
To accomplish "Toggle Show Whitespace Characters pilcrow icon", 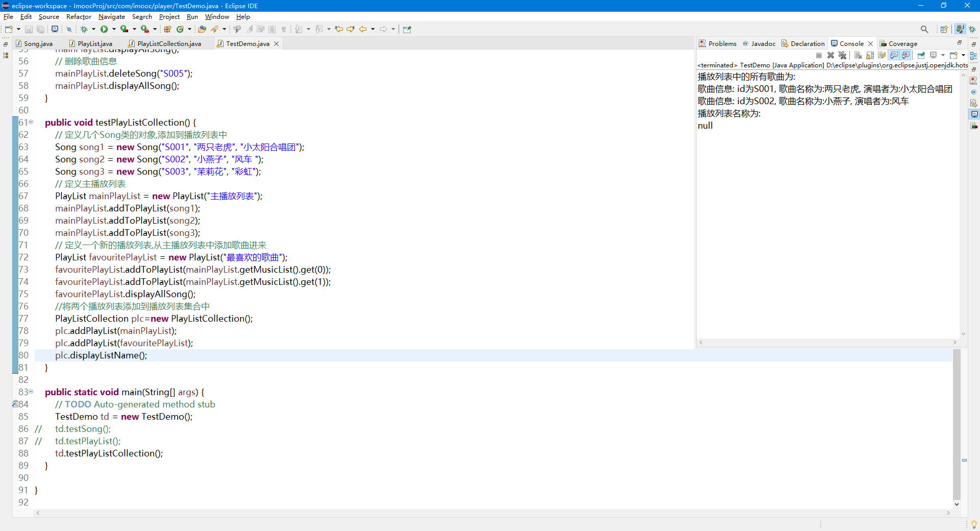I will [284, 29].
